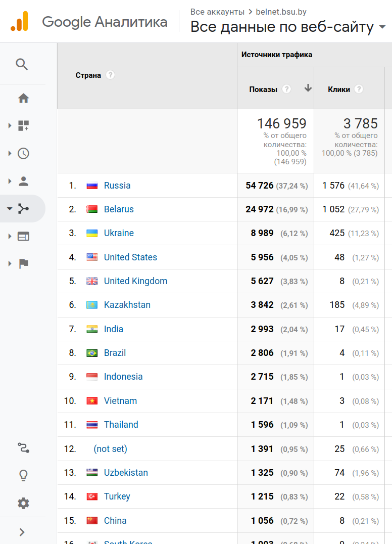Collapse the Acquisition section arrow
The image size is (392, 544).
[x=10, y=209]
